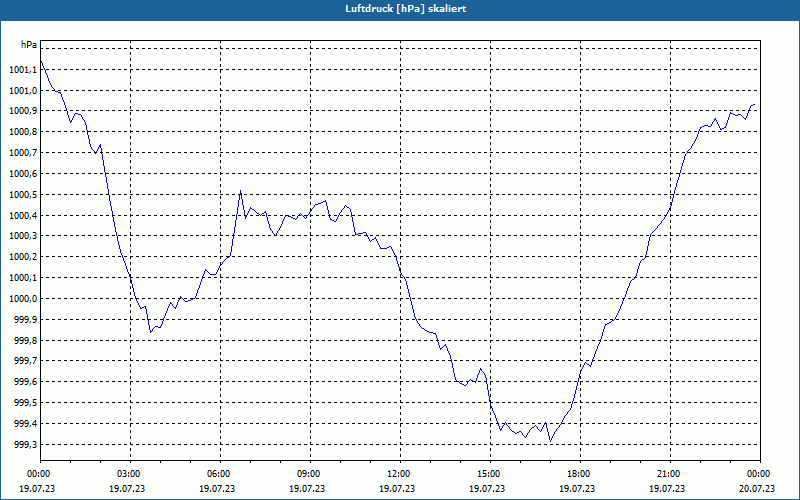Select the 999,8 axis value
Viewport: 800px width, 500px height.
26,341
